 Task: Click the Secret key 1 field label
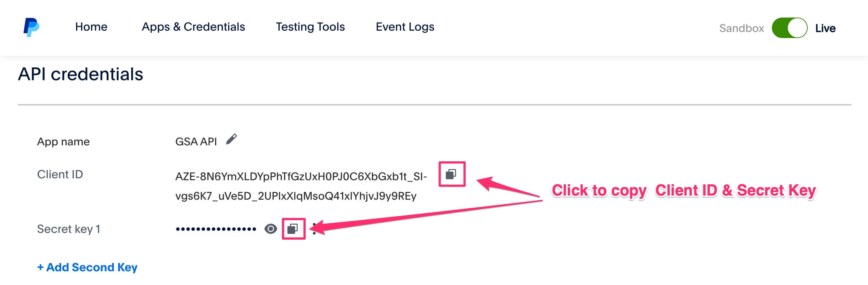click(x=68, y=229)
